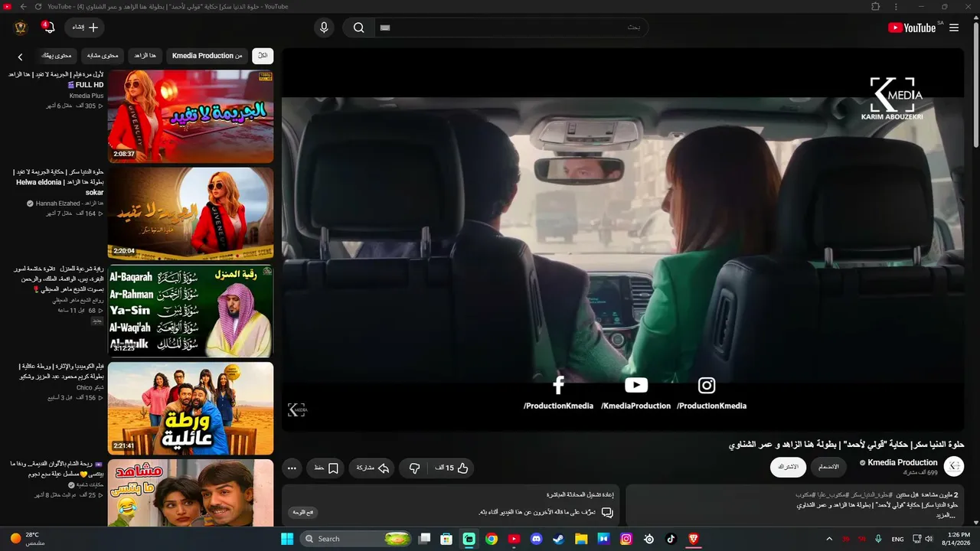Click the magnifying glass search button
This screenshot has height=551, width=980.
coord(358,28)
